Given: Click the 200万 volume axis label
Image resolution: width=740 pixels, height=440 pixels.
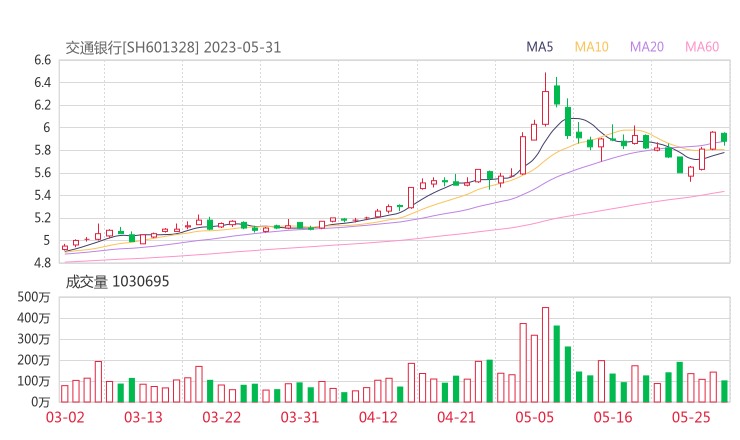Looking at the screenshot, I should pyautogui.click(x=34, y=360).
